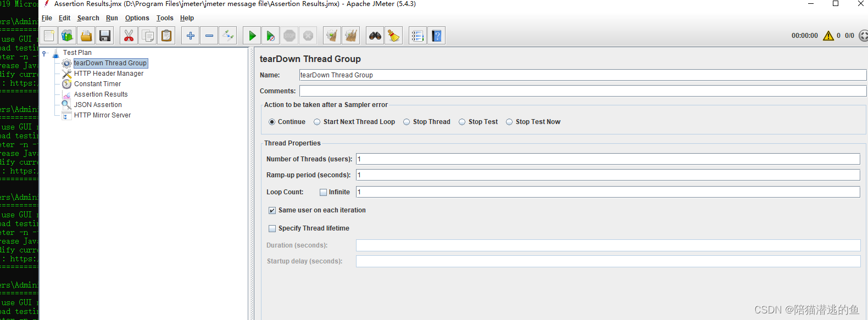868x320 pixels.
Task: Click the Loop Count input field
Action: click(608, 192)
